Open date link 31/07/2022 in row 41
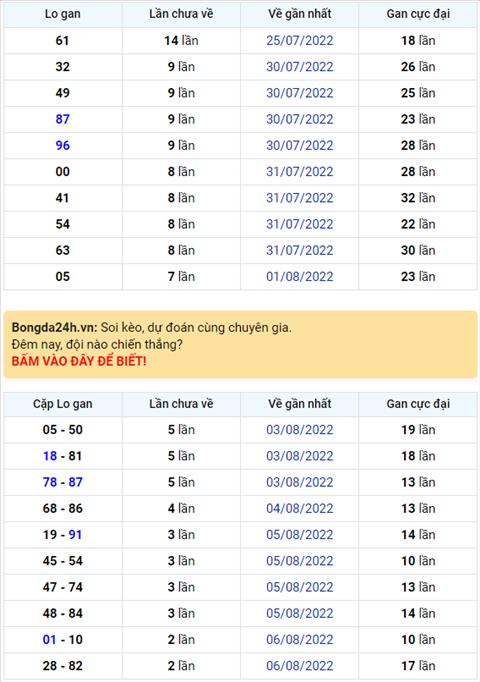 pyautogui.click(x=300, y=198)
